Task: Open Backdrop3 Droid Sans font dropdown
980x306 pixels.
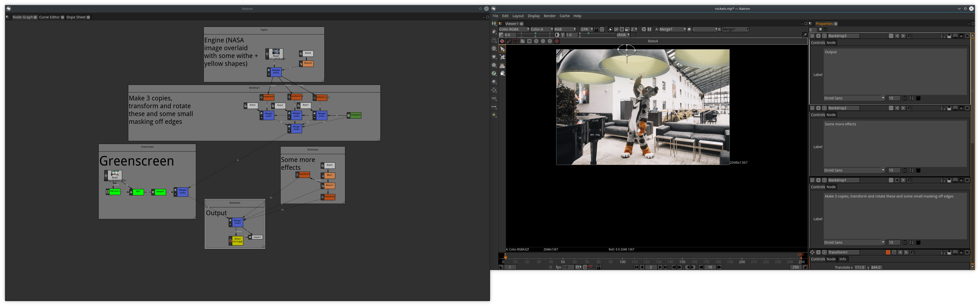Action: point(854,98)
